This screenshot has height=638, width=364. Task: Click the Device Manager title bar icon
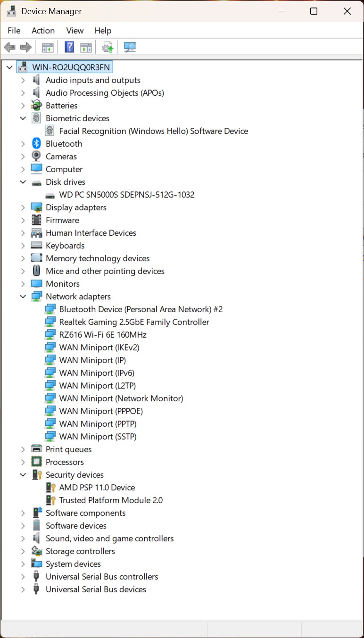(x=11, y=10)
